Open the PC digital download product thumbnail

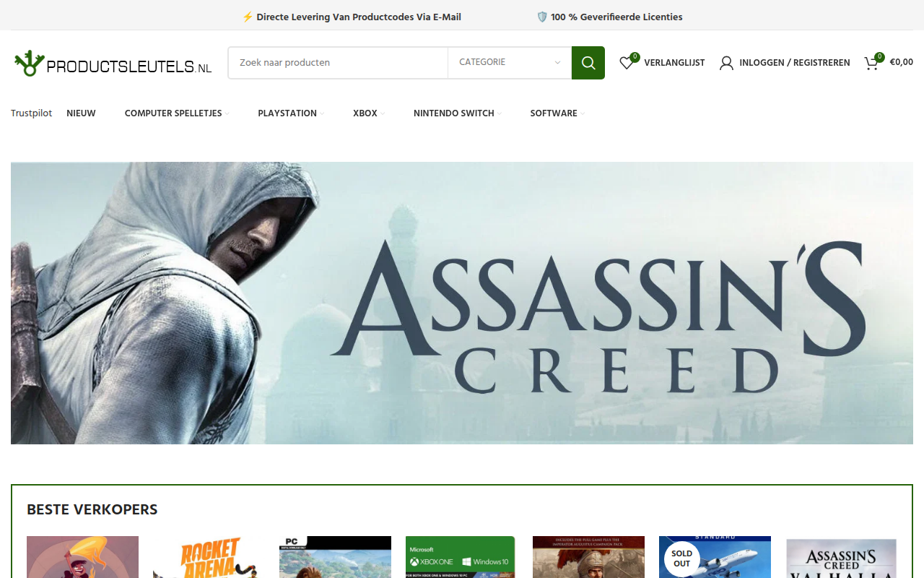[335, 557]
